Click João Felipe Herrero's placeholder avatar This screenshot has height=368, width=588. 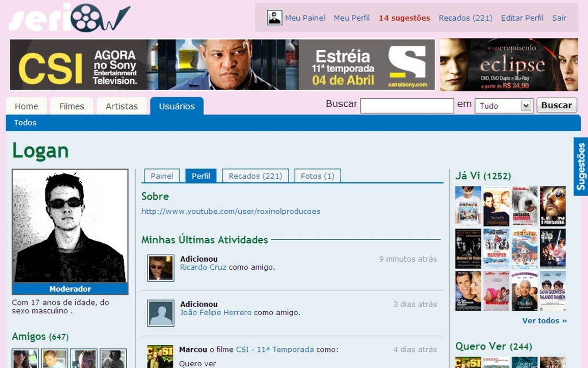161,313
